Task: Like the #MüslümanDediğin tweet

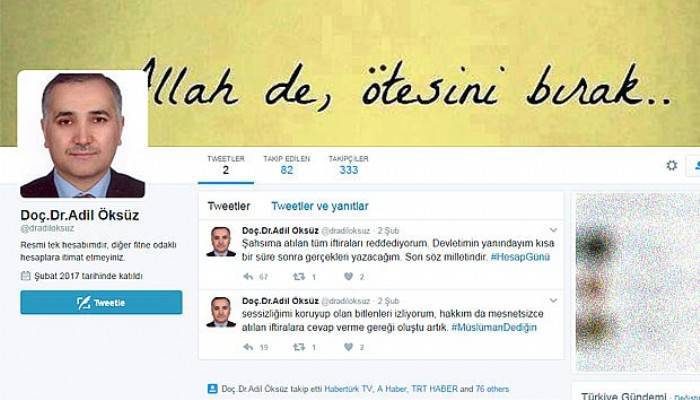Action: 349,347
